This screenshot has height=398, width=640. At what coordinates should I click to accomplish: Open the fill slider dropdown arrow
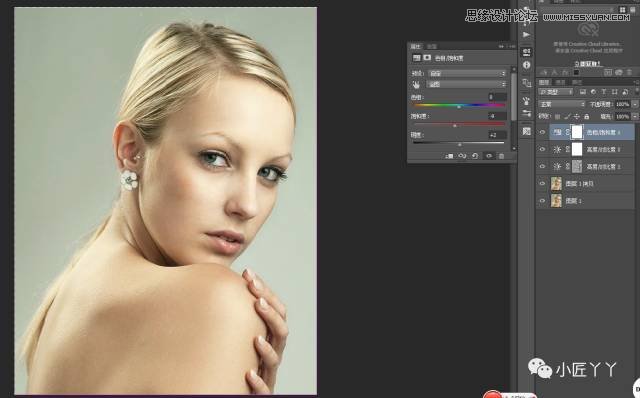click(635, 117)
